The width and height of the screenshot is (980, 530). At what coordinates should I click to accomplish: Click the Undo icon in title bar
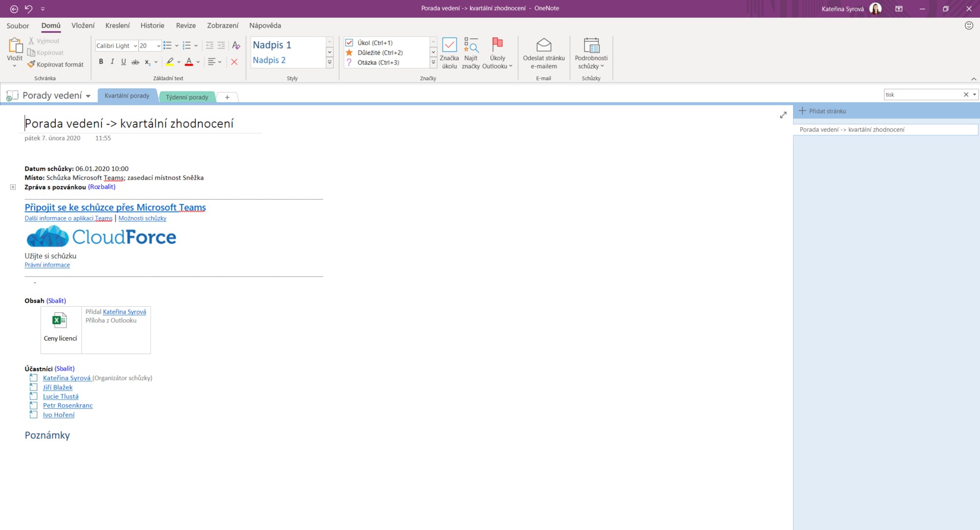point(29,9)
